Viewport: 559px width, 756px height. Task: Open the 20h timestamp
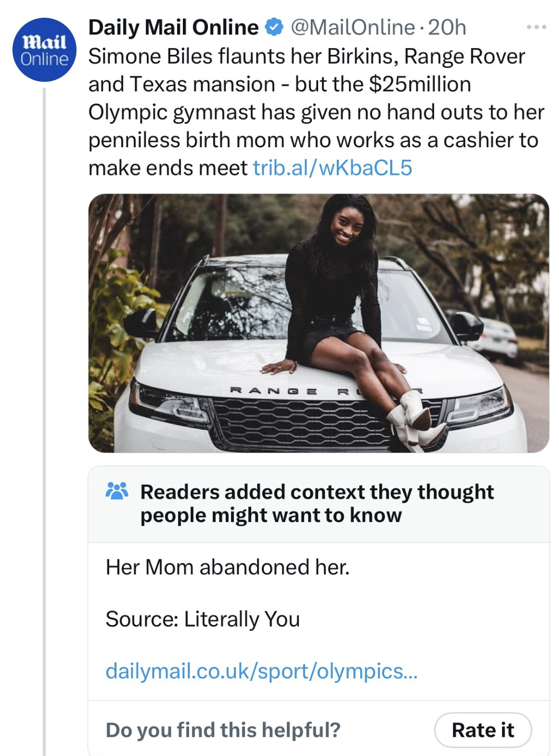tap(447, 27)
